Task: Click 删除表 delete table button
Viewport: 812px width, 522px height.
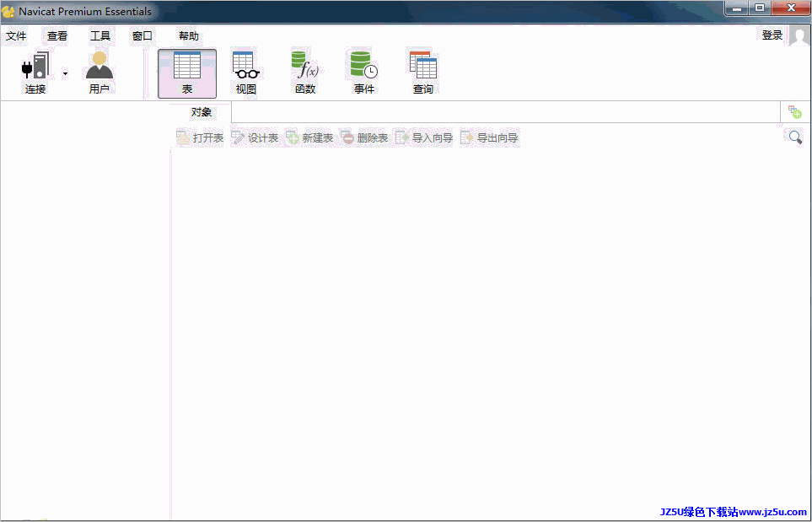Action: [364, 137]
